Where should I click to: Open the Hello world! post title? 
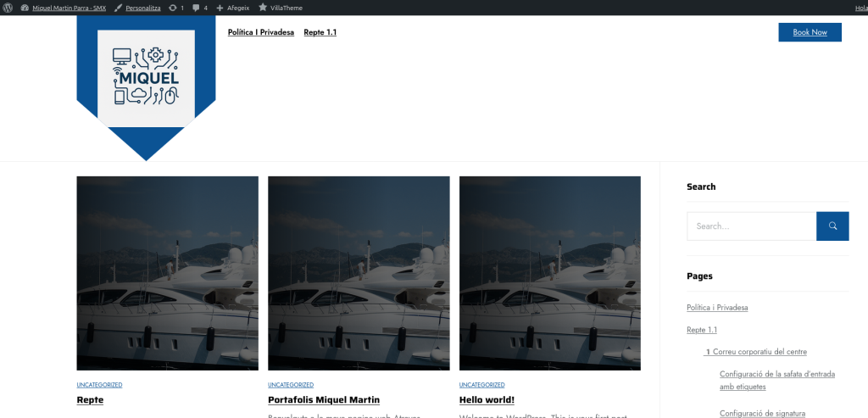pyautogui.click(x=487, y=399)
